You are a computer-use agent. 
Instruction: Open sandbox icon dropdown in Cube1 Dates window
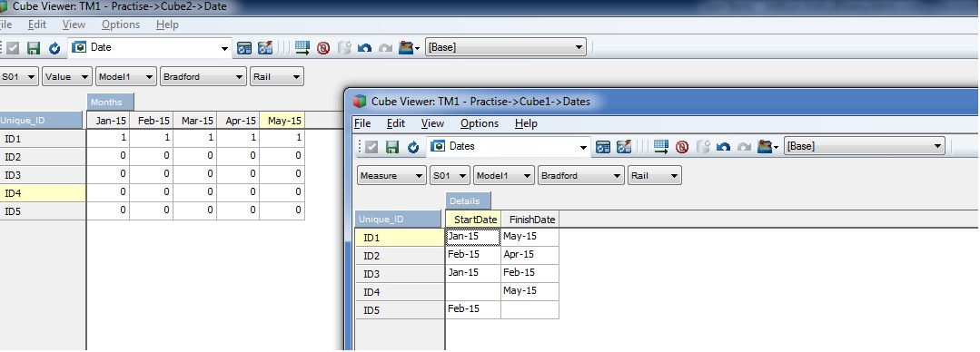(767, 147)
